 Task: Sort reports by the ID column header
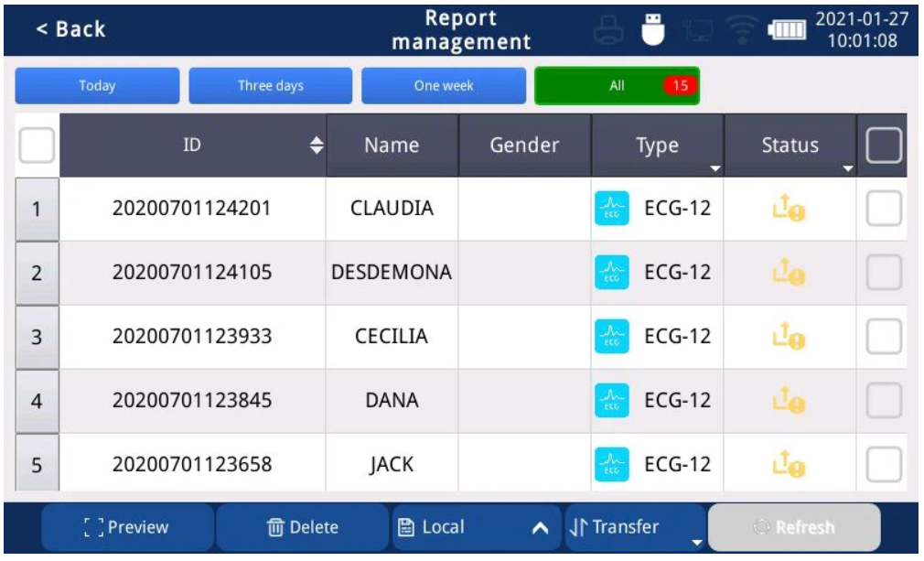193,146
